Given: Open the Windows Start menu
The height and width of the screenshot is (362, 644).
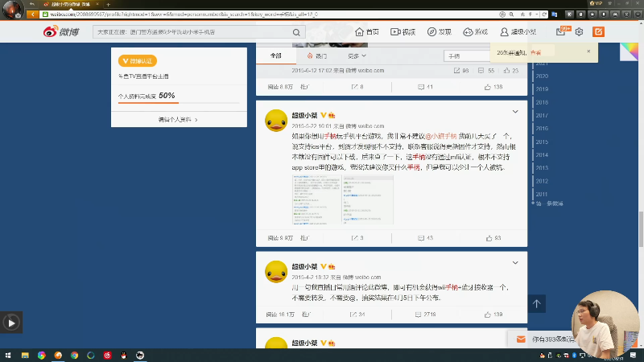Looking at the screenshot, I should coord(8,356).
